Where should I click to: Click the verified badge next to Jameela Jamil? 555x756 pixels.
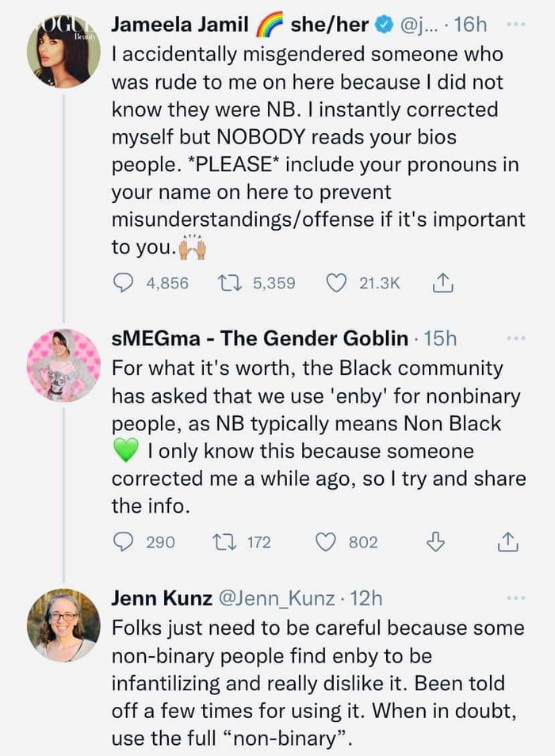pos(384,24)
